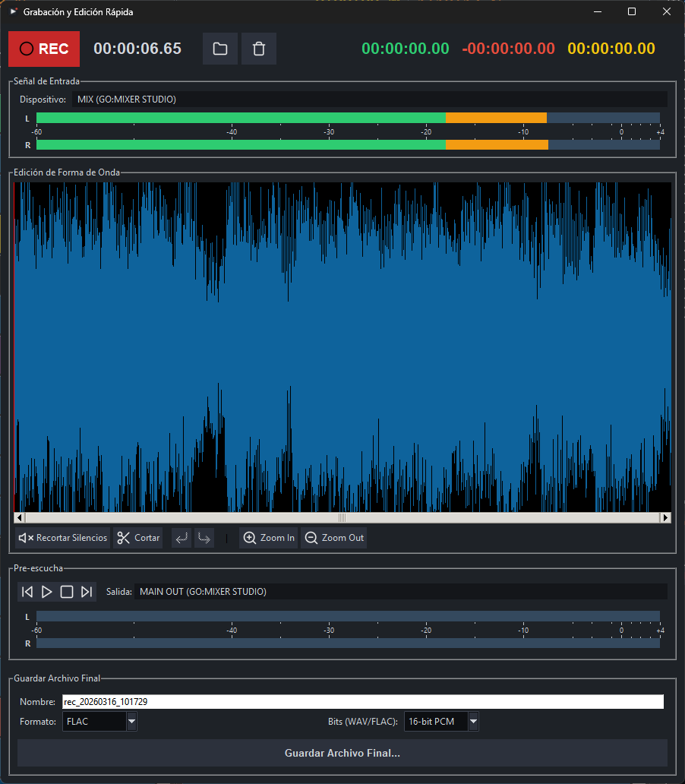Delete recording with the trash icon
Screen dimensions: 685x784
[x=259, y=49]
